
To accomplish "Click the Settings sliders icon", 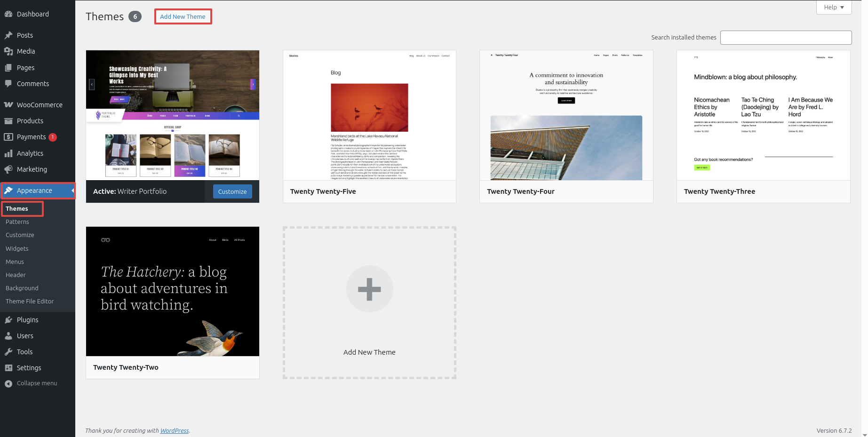I will coord(8,368).
